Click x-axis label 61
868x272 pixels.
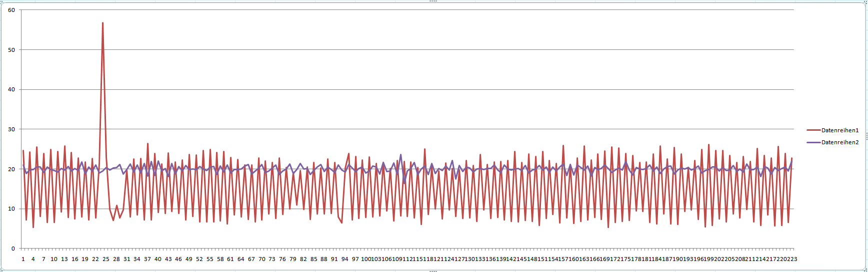point(230,259)
